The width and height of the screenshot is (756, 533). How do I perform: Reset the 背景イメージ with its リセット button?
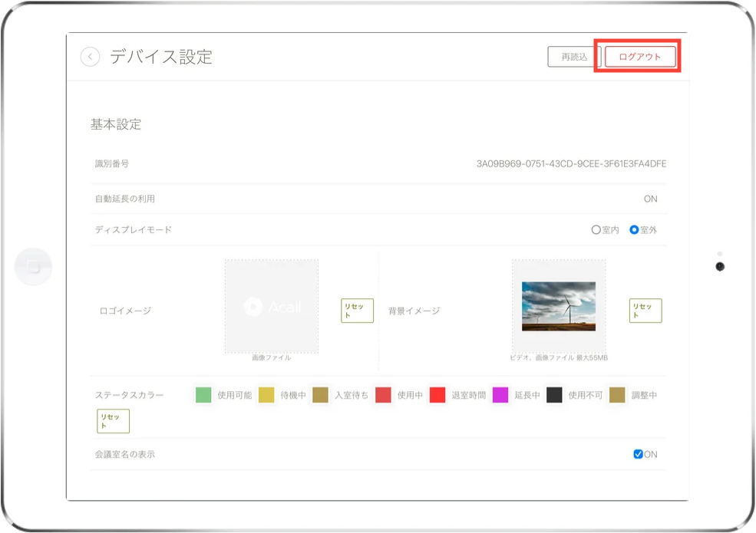click(x=645, y=311)
